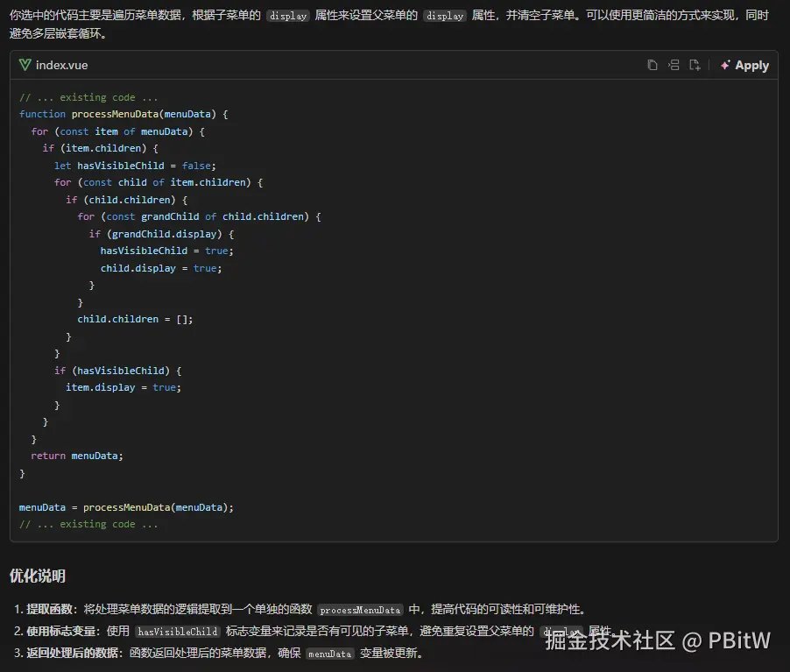The image size is (790, 672).
Task: Click 'menuData = processMenuData(menuData);' line
Action: tap(126, 507)
